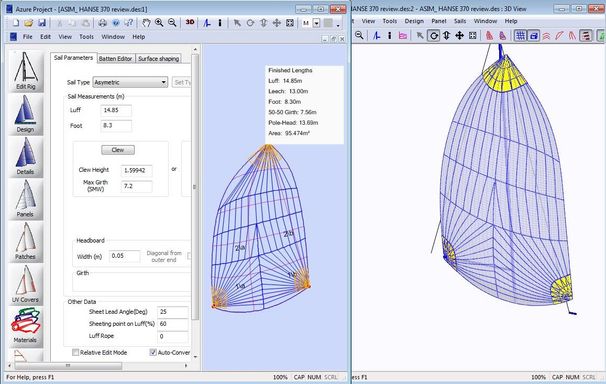606x384 pixels.
Task: Click the 'Pole-Head: 13.69m' text
Action: click(293, 123)
